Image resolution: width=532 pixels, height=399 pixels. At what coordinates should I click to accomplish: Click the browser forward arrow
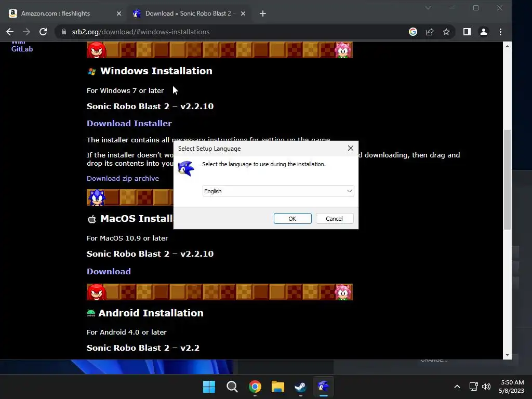click(26, 32)
